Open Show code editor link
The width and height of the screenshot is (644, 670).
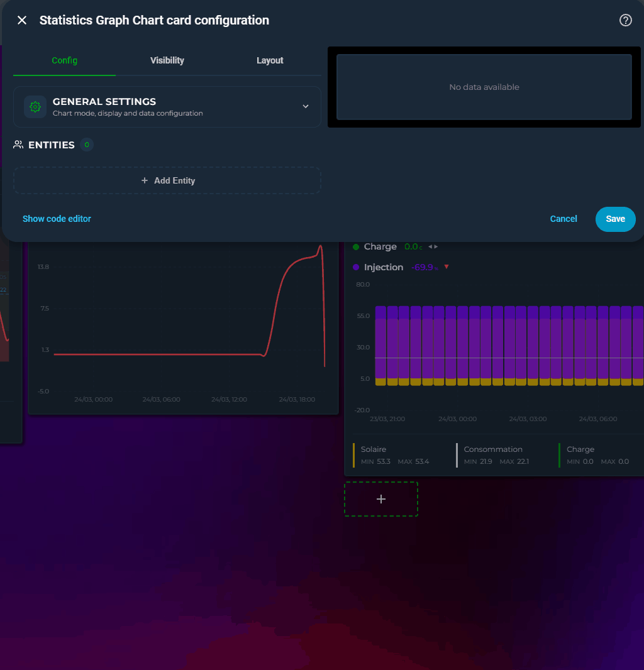57,219
